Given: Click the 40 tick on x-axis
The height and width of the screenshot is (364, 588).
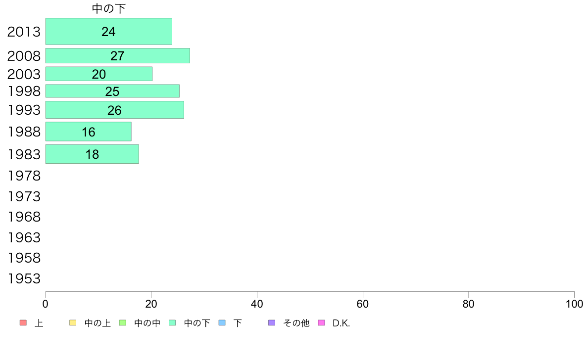Looking at the screenshot, I should click(257, 304).
